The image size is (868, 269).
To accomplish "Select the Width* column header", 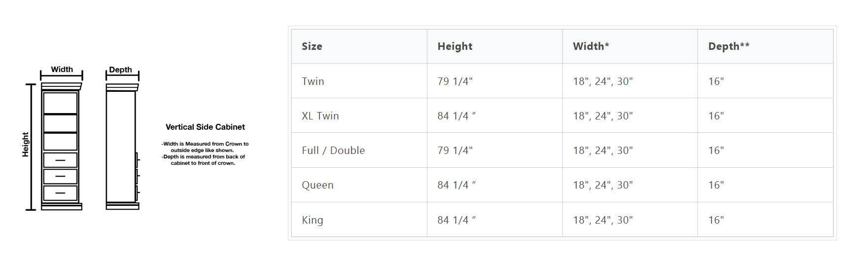I will coord(591,46).
